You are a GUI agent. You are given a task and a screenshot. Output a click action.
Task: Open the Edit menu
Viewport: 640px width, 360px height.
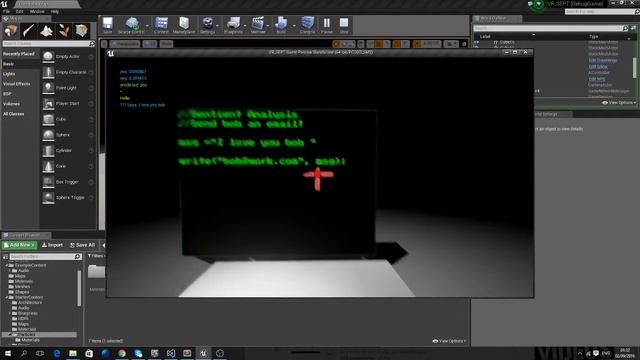tap(20, 11)
